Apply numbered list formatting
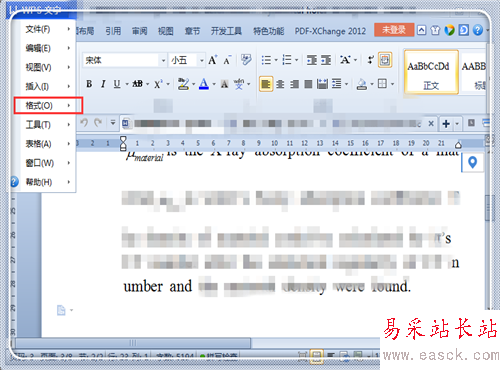Image resolution: width=500 pixels, height=370 pixels. [x=287, y=60]
